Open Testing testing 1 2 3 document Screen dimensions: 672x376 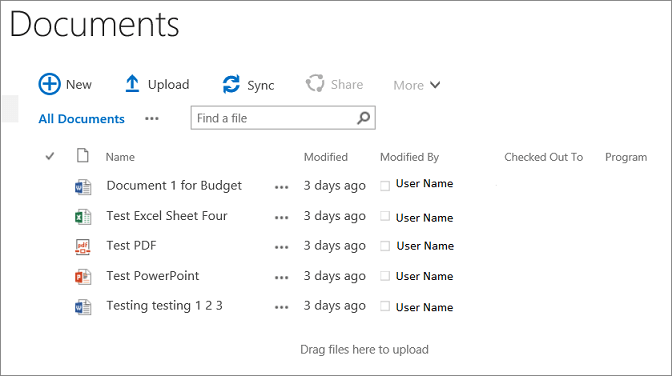pos(165,306)
